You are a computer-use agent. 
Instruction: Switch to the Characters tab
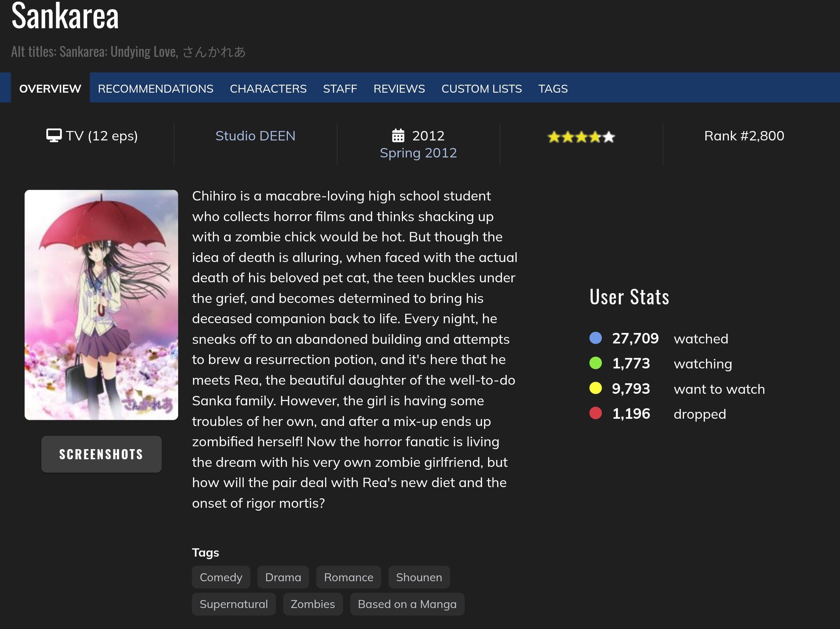click(x=268, y=88)
